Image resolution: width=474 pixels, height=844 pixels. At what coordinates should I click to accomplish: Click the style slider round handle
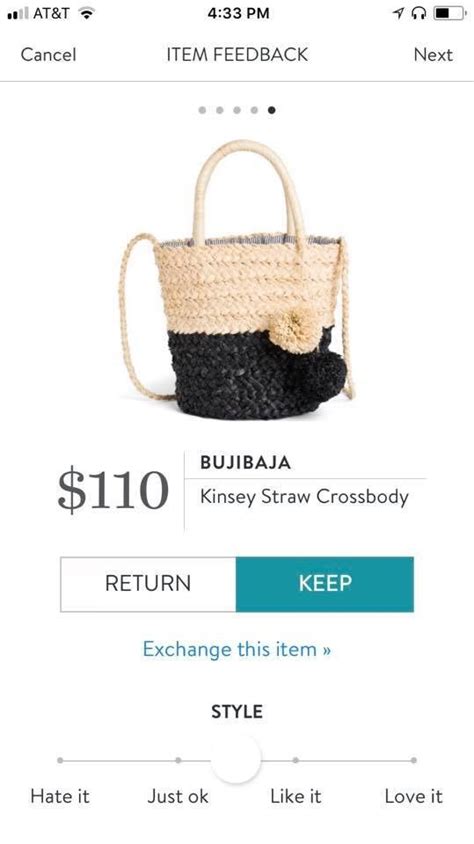[x=236, y=759]
